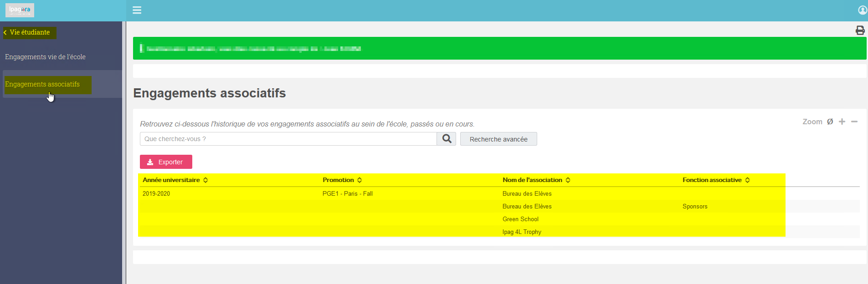The width and height of the screenshot is (868, 284).
Task: Increase zoom with the plus icon
Action: pyautogui.click(x=842, y=122)
